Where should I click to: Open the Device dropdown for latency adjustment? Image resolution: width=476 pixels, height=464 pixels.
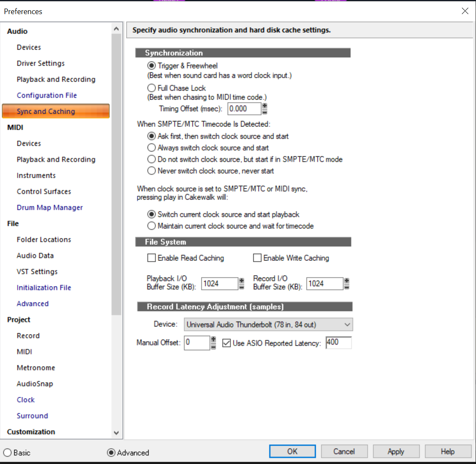[268, 324]
